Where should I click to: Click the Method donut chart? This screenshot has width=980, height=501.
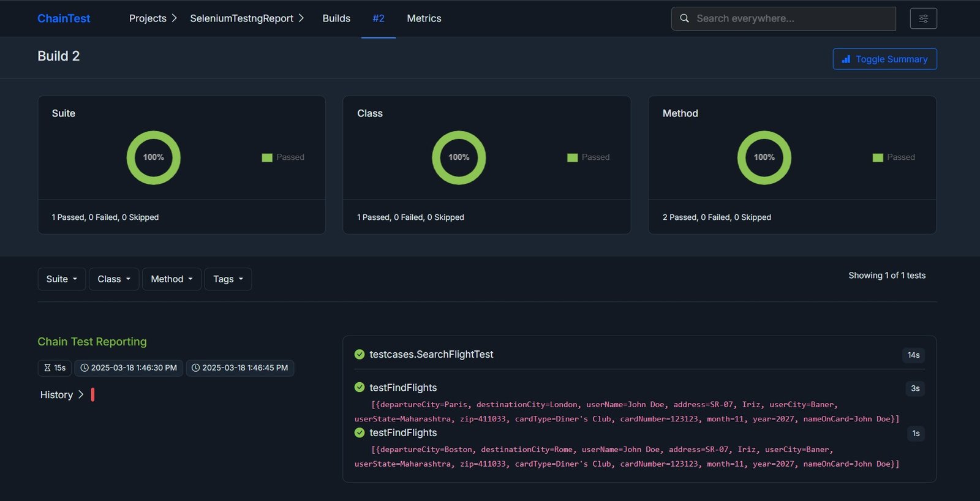tap(764, 157)
